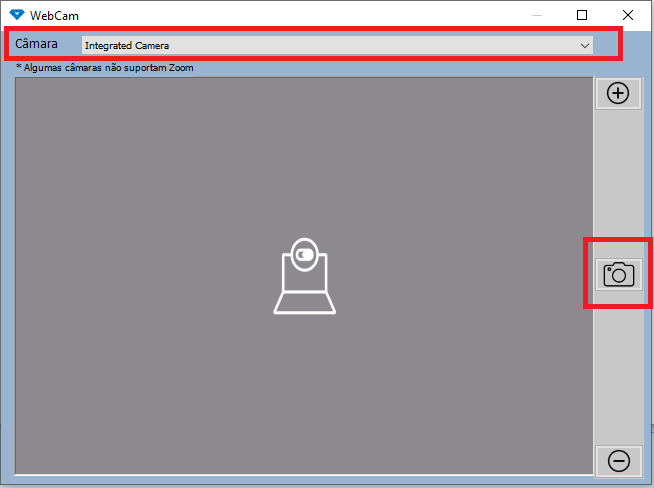Capture a photo with the camera button
The width and height of the screenshot is (654, 488).
[x=619, y=274]
